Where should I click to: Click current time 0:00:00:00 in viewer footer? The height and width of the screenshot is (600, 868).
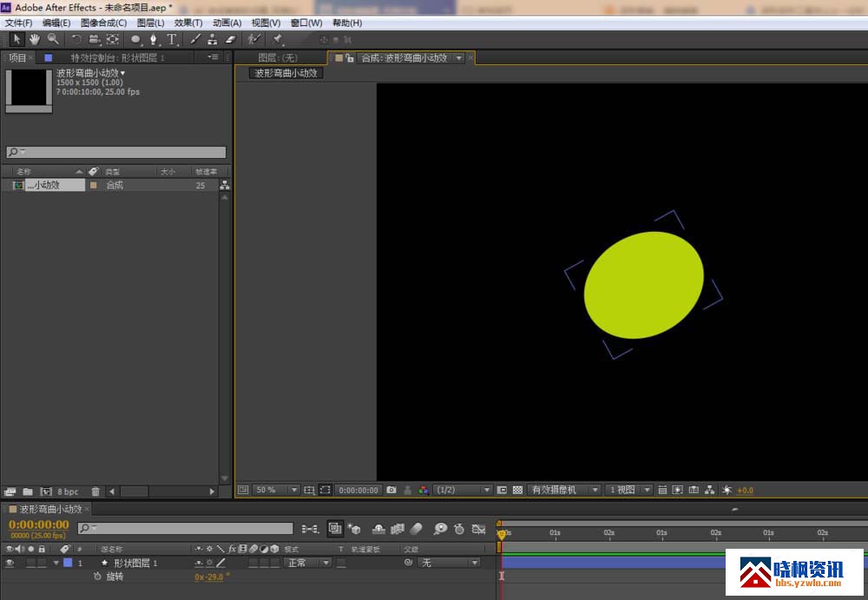point(358,490)
